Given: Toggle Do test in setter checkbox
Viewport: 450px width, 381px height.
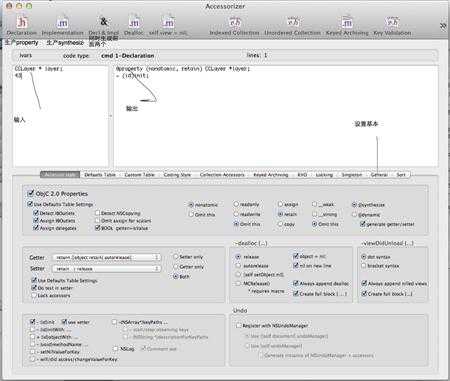Looking at the screenshot, I should (x=34, y=288).
